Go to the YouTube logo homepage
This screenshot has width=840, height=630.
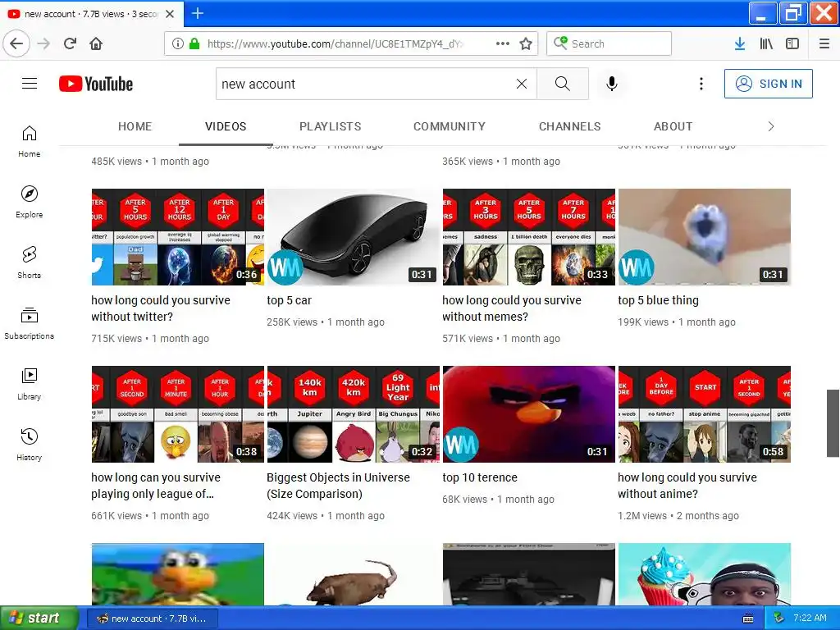pyautogui.click(x=96, y=84)
